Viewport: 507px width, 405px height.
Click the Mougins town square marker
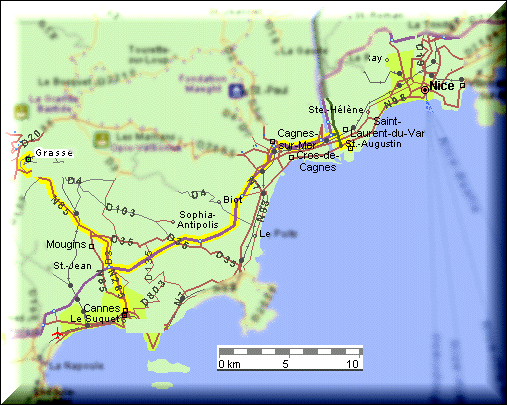point(91,246)
